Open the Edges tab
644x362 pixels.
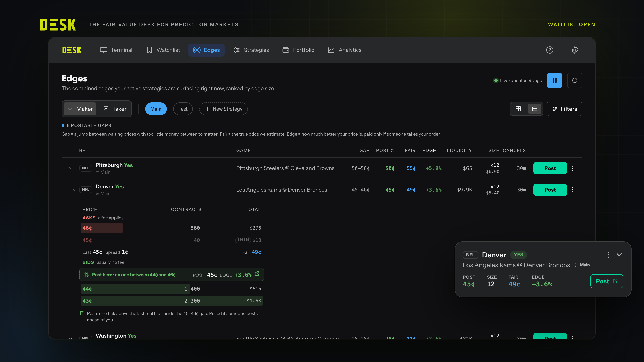(206, 50)
